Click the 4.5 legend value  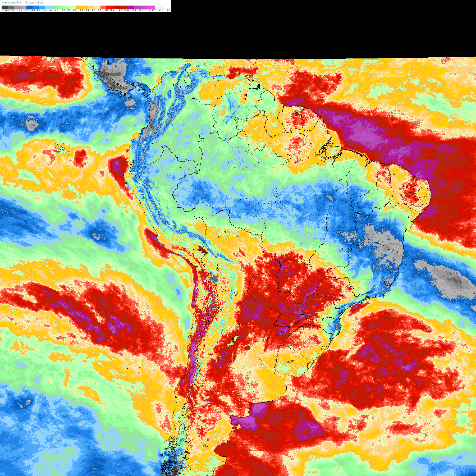click(x=57, y=10)
